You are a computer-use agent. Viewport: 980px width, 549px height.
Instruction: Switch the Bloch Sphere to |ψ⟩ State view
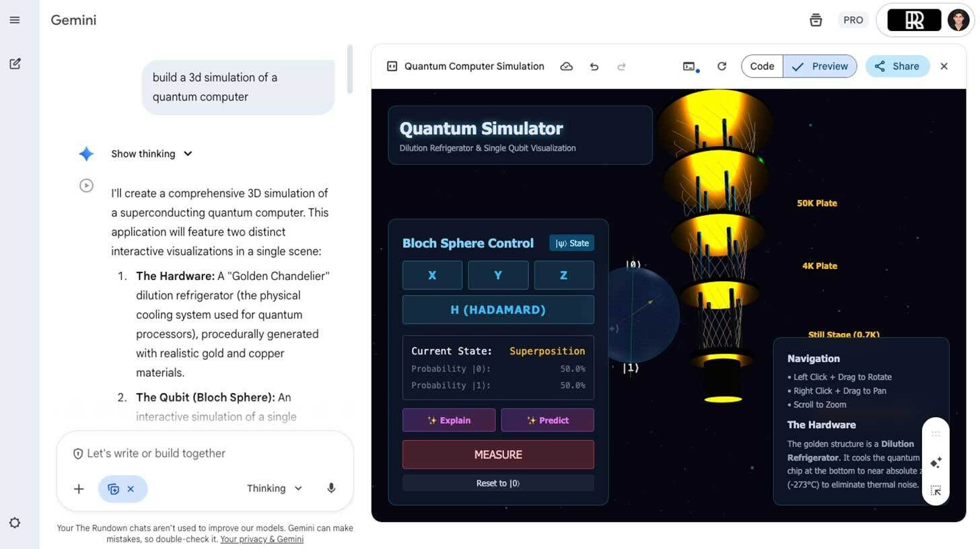pos(571,243)
